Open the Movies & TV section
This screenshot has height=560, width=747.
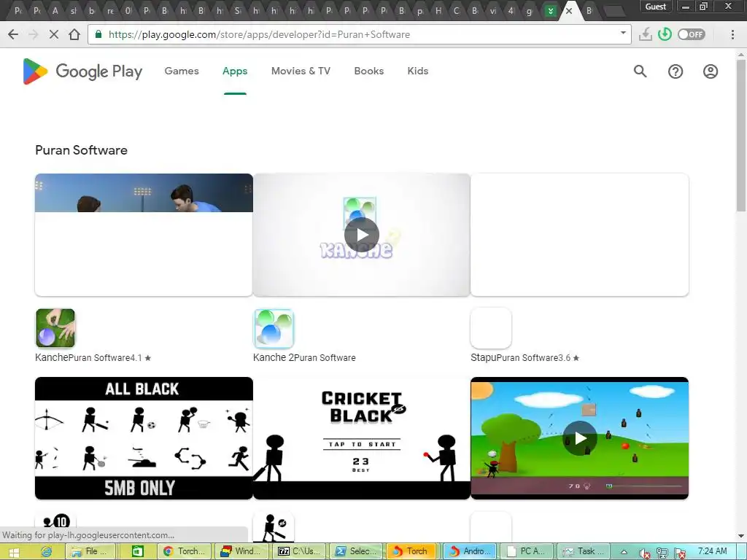click(301, 71)
